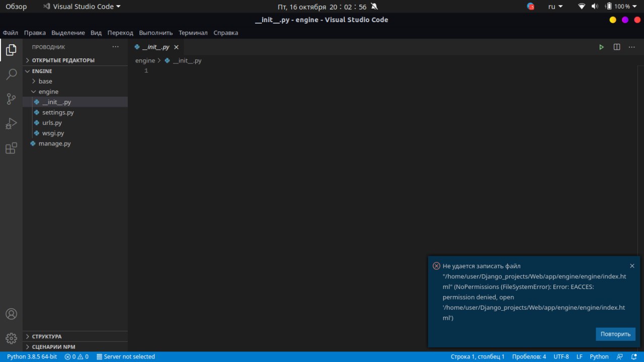Click the volume speaker icon
This screenshot has height=362, width=644.
point(595,7)
